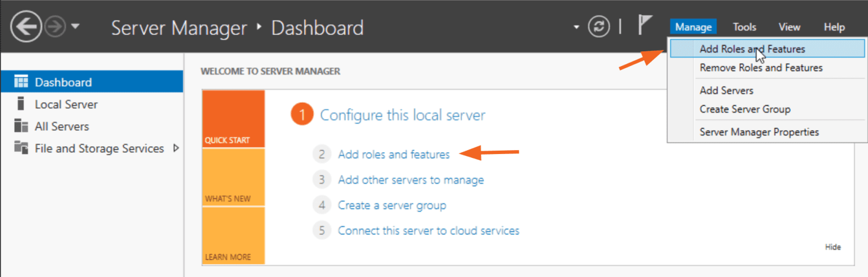Click the All Servers icon
Viewport: 868px width, 277px height.
(x=21, y=126)
